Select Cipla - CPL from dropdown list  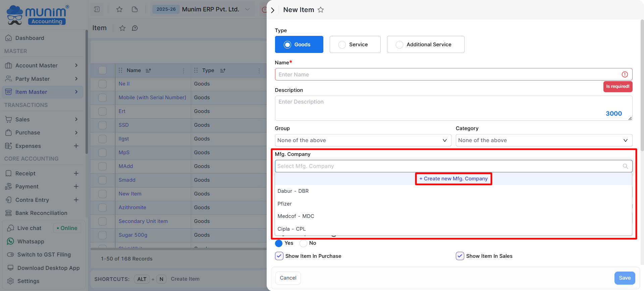point(291,229)
